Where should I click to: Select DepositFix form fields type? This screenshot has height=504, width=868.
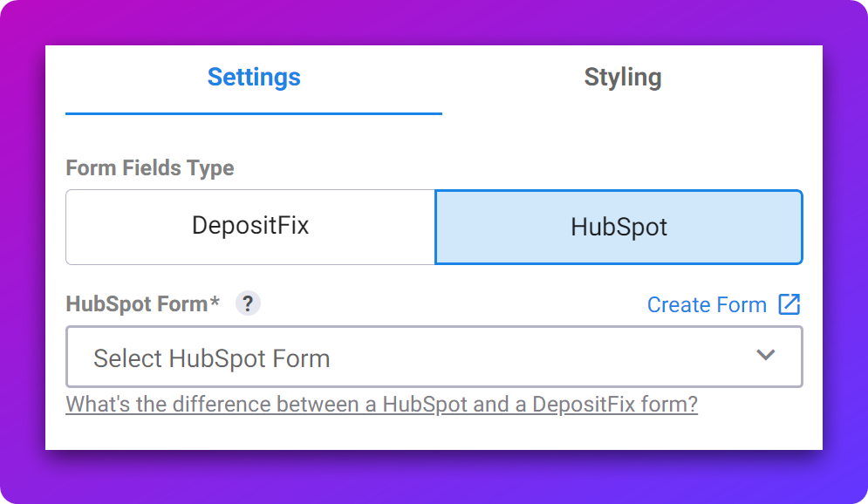click(x=250, y=227)
